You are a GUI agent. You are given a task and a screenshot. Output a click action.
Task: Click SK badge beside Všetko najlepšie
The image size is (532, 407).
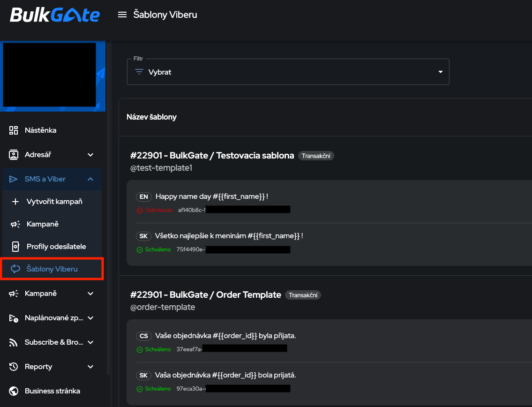143,236
